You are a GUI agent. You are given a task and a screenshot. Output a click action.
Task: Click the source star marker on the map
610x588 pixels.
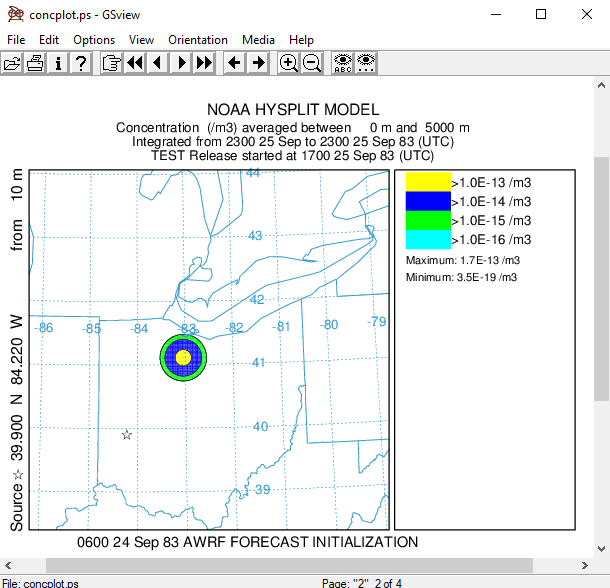[x=127, y=434]
